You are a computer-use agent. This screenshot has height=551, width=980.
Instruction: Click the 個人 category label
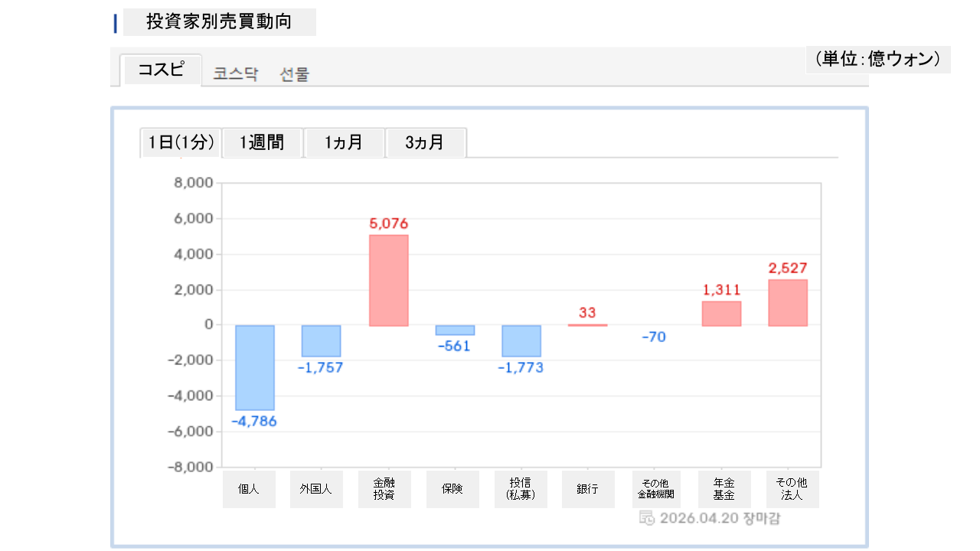click(249, 489)
